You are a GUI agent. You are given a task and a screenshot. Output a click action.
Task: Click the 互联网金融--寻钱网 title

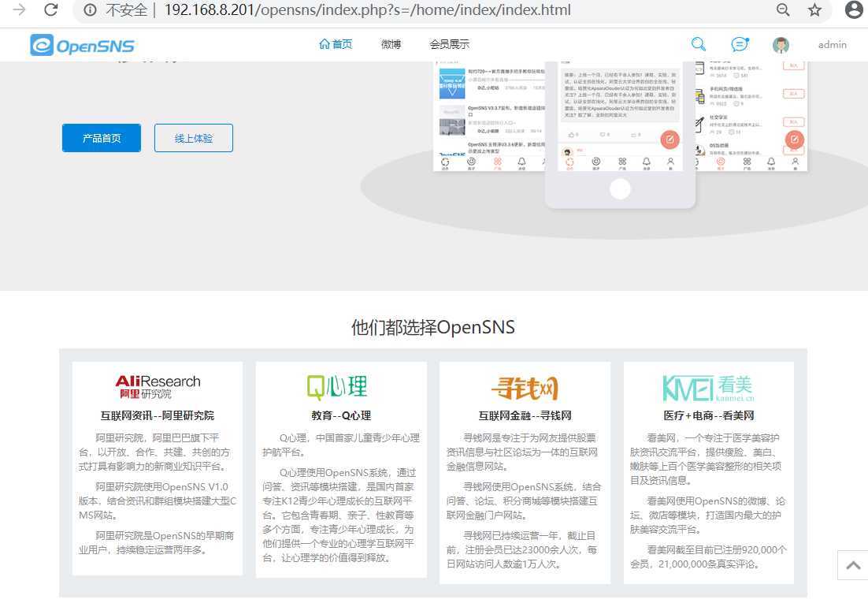525,415
